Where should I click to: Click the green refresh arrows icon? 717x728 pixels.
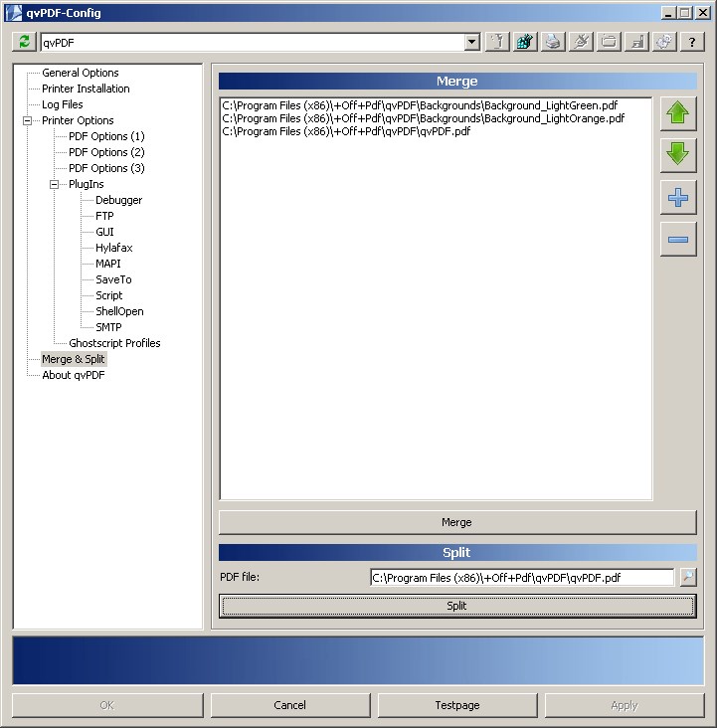pyautogui.click(x=24, y=42)
